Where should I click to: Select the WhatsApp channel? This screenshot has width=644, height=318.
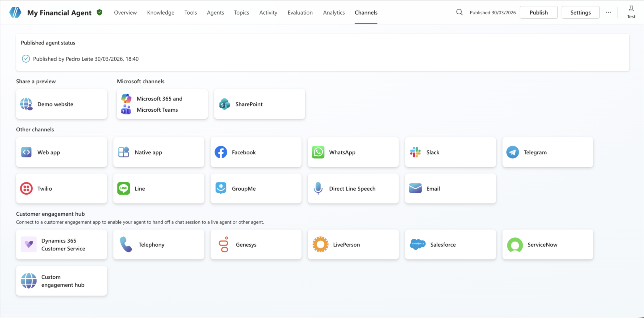click(353, 152)
